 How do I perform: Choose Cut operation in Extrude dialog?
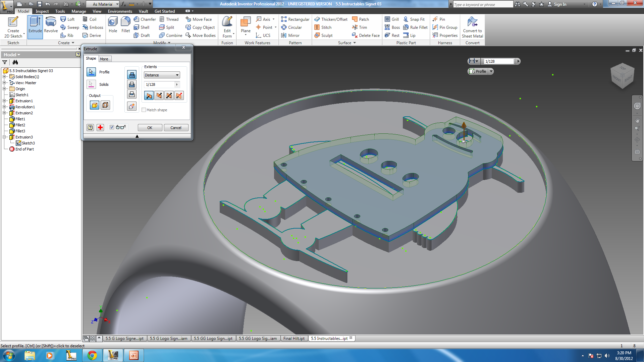click(132, 84)
